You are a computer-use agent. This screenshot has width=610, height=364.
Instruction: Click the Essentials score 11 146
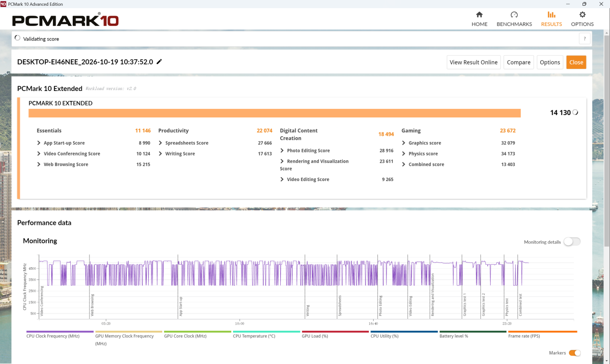(143, 130)
